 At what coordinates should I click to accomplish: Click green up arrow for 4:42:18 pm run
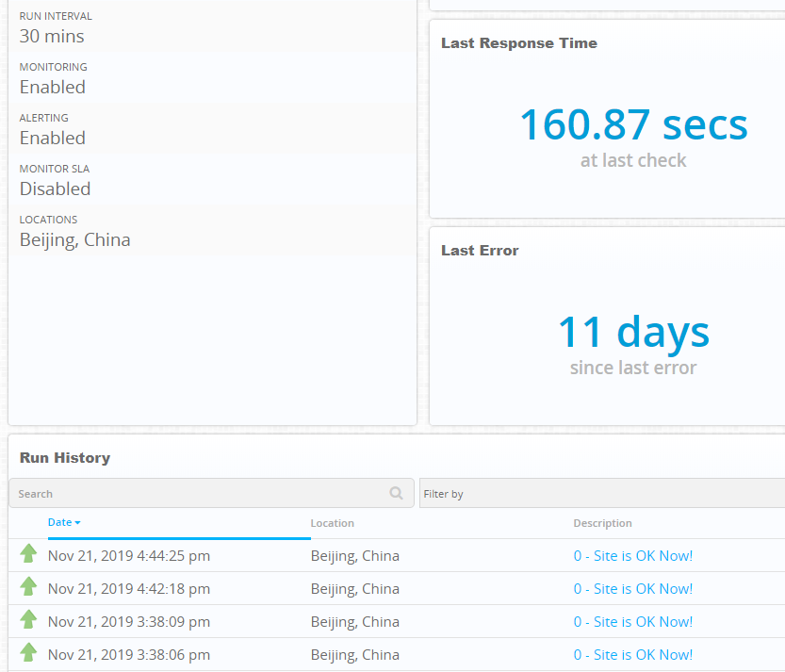tap(28, 587)
